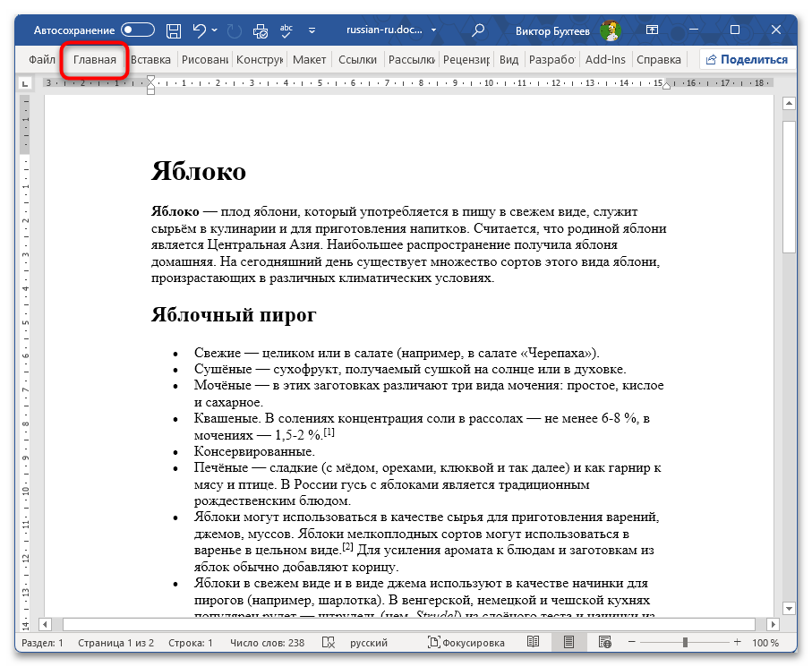Switch to the Вставка tab
812x667 pixels.
pyautogui.click(x=150, y=60)
